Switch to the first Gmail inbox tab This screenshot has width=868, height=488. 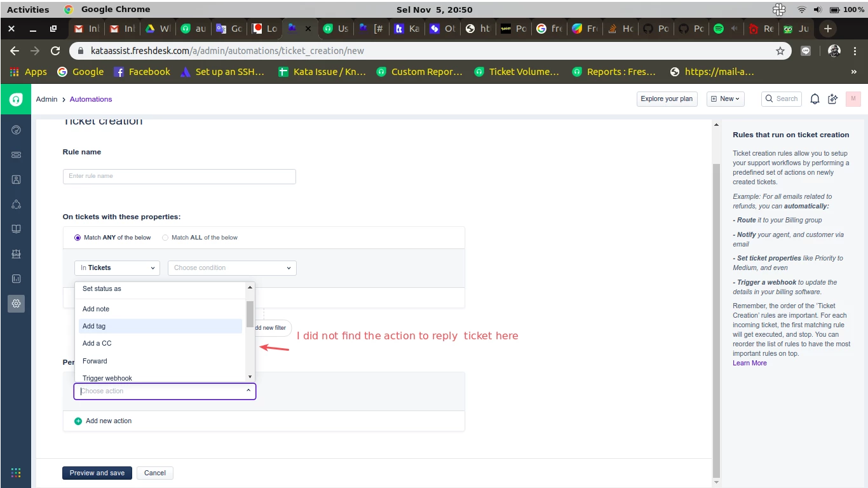click(x=86, y=29)
